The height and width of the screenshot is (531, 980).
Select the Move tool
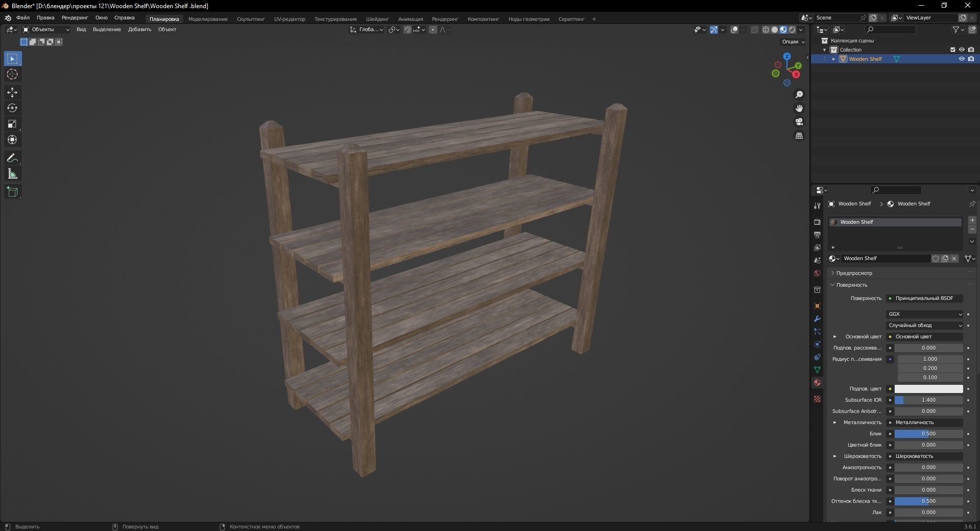point(12,93)
